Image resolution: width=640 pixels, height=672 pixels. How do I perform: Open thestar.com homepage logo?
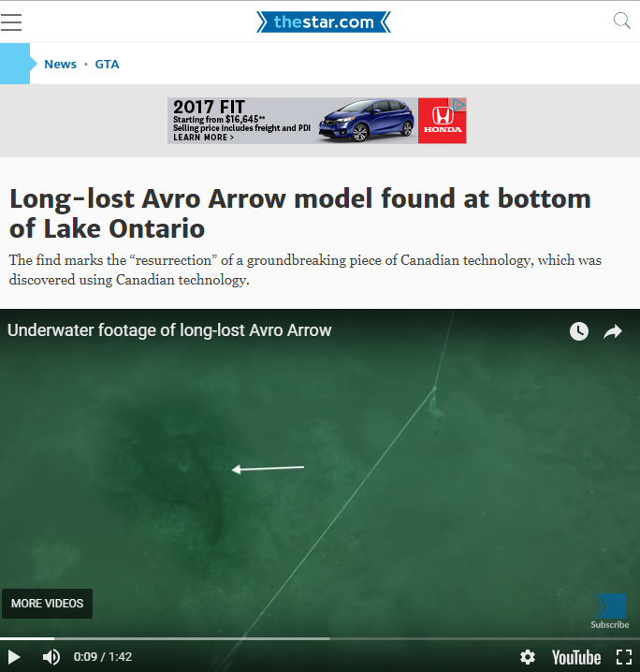(x=324, y=22)
